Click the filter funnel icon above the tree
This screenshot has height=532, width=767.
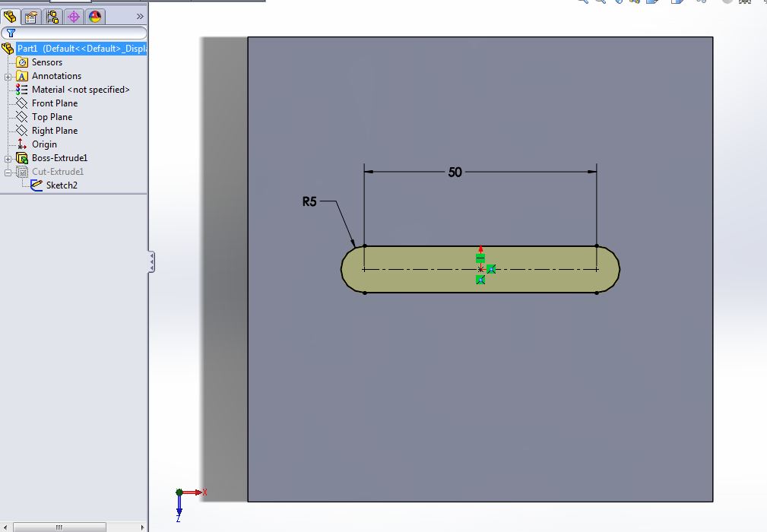[x=11, y=33]
